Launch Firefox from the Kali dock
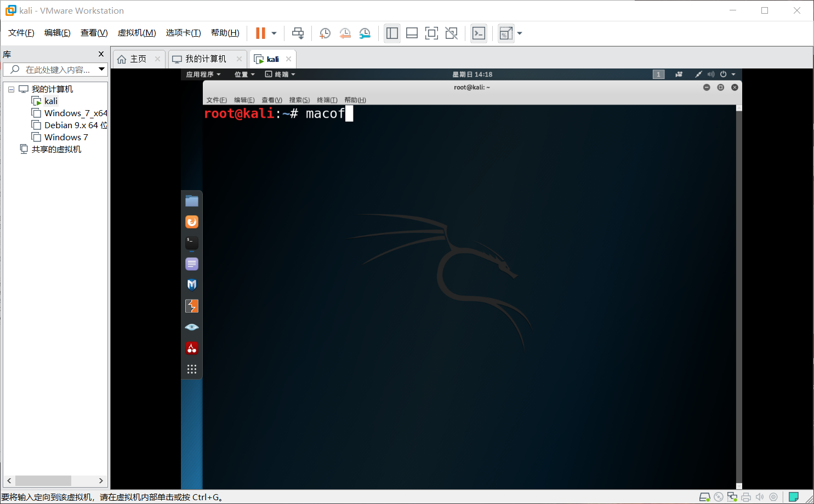The height and width of the screenshot is (504, 814). 192,222
